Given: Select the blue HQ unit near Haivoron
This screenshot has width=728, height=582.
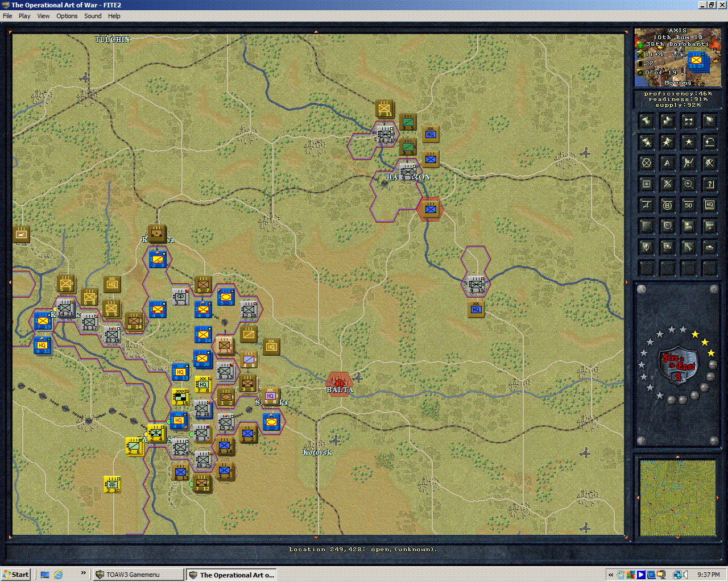Looking at the screenshot, I should [x=431, y=134].
